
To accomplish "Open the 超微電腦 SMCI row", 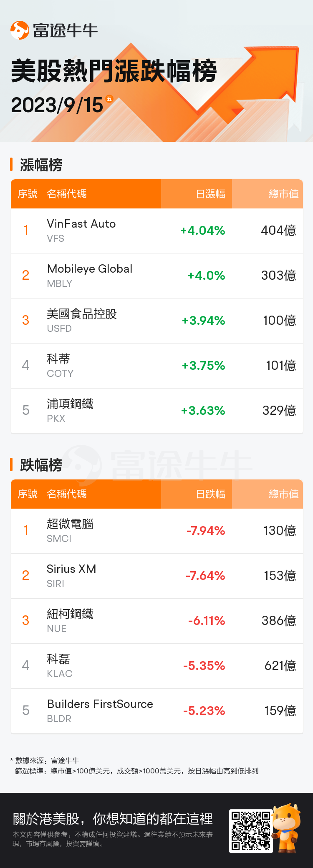I will (x=157, y=531).
